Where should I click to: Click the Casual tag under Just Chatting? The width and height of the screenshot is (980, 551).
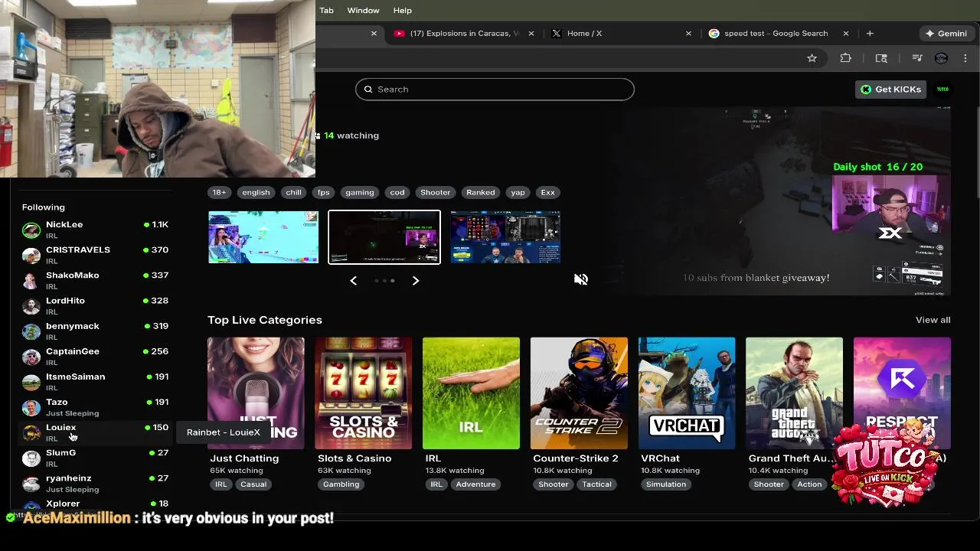pyautogui.click(x=253, y=484)
